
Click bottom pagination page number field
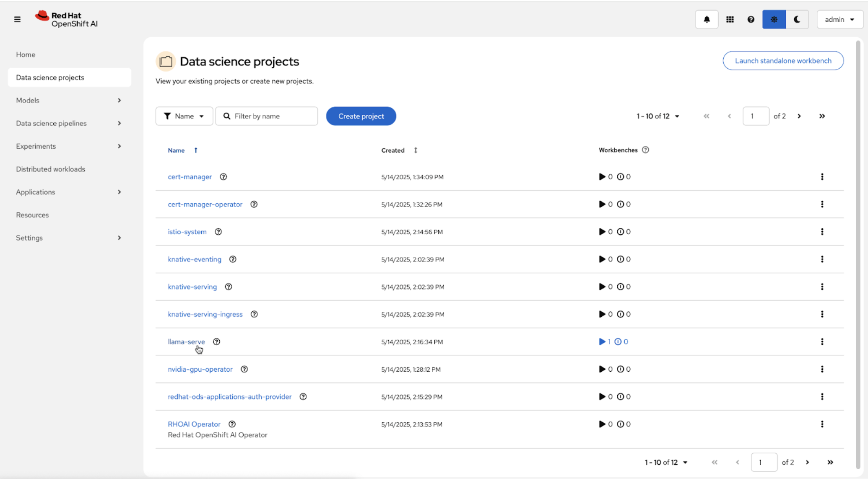click(x=764, y=463)
